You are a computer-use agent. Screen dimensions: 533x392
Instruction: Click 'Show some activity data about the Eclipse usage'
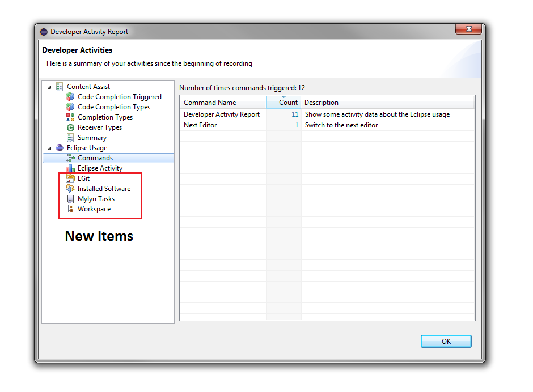377,114
